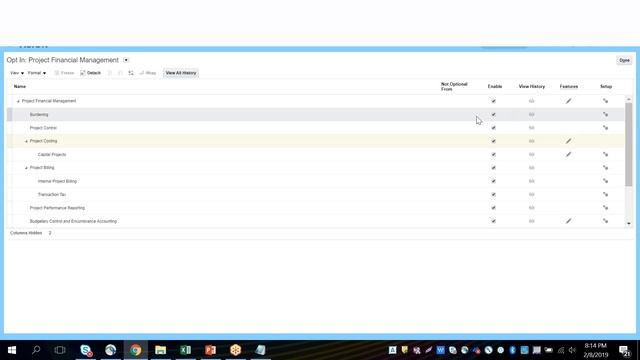The height and width of the screenshot is (360, 640).
Task: Select the Internal Project Billing row name
Action: (57, 181)
